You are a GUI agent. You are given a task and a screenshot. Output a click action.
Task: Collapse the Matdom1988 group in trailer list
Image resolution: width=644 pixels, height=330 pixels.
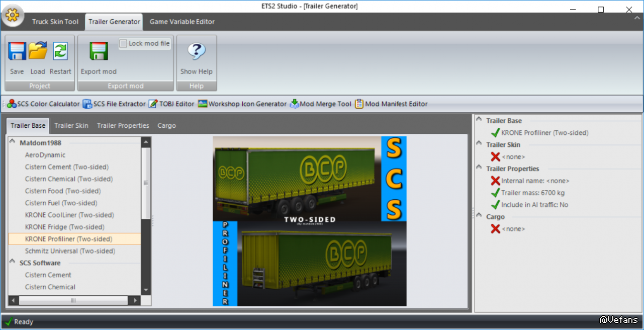click(13, 142)
